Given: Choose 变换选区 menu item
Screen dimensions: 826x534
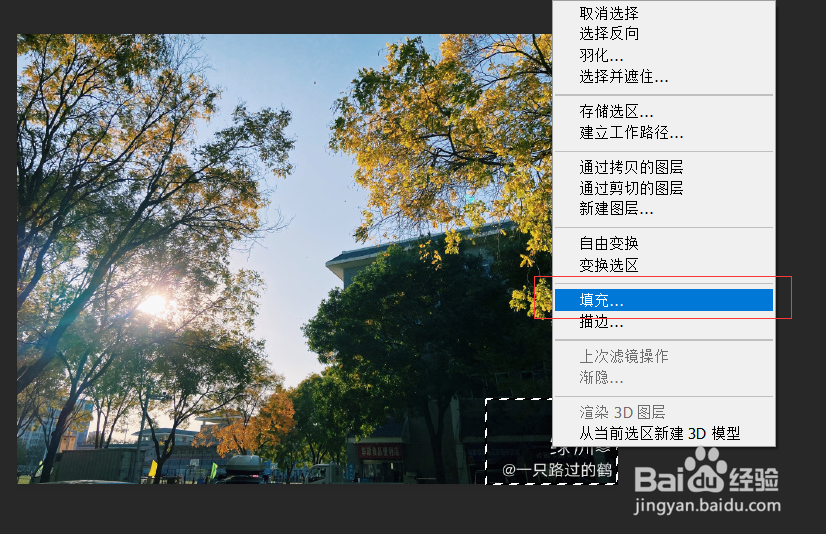Looking at the screenshot, I should coord(664,265).
